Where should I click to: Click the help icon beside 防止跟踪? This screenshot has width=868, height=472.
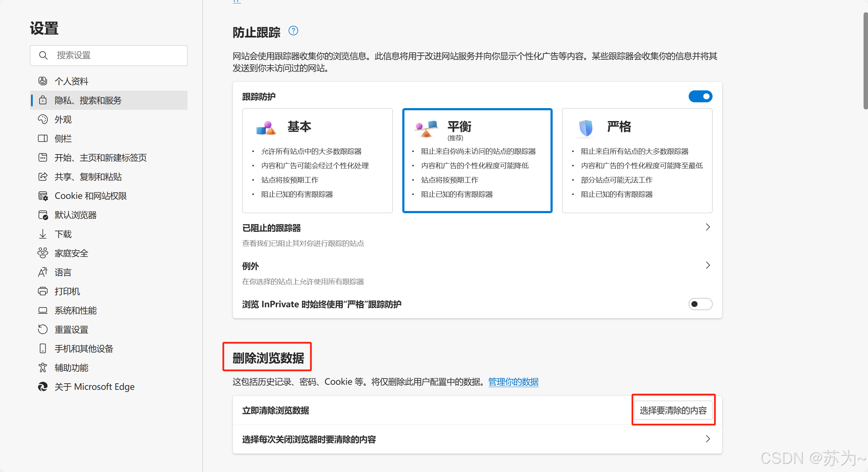pos(293,31)
